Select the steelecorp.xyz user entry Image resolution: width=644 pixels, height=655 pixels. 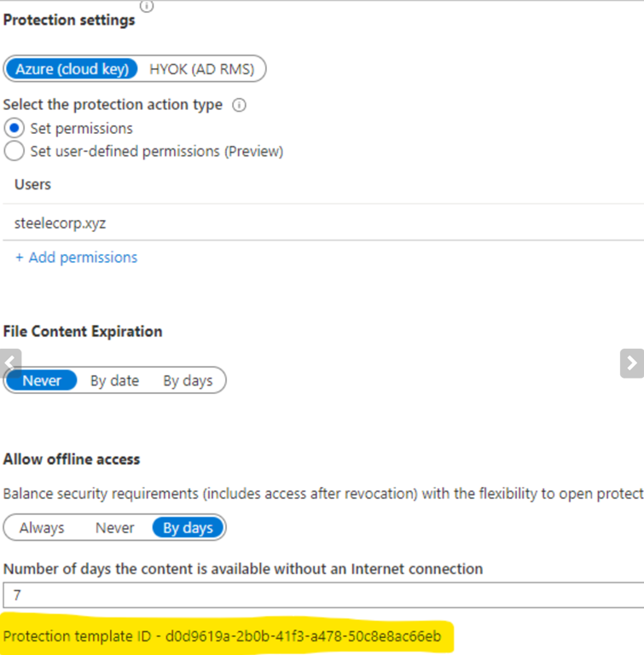pyautogui.click(x=61, y=223)
